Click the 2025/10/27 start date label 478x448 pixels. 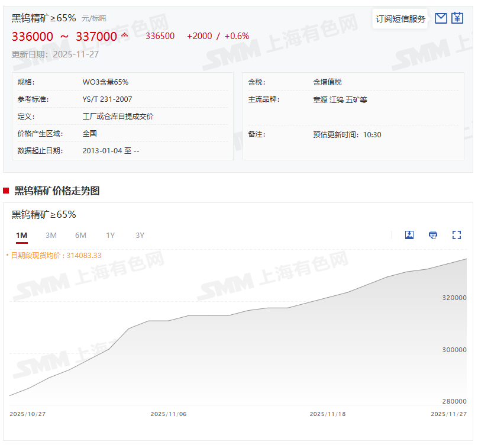click(x=28, y=414)
